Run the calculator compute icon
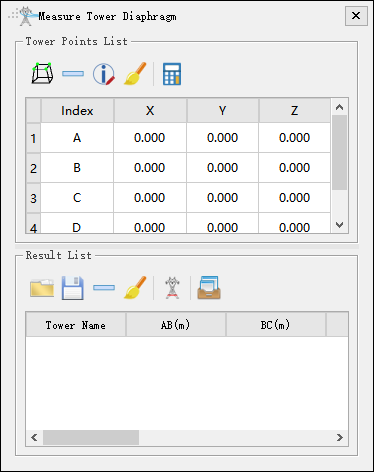 tap(172, 74)
